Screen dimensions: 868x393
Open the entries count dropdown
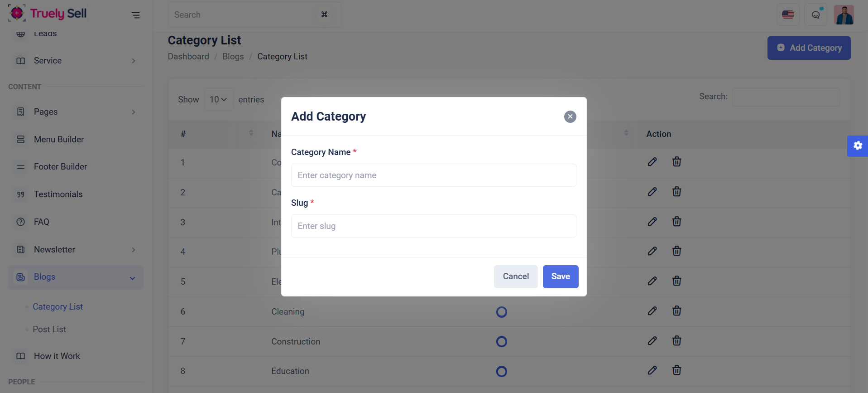218,99
